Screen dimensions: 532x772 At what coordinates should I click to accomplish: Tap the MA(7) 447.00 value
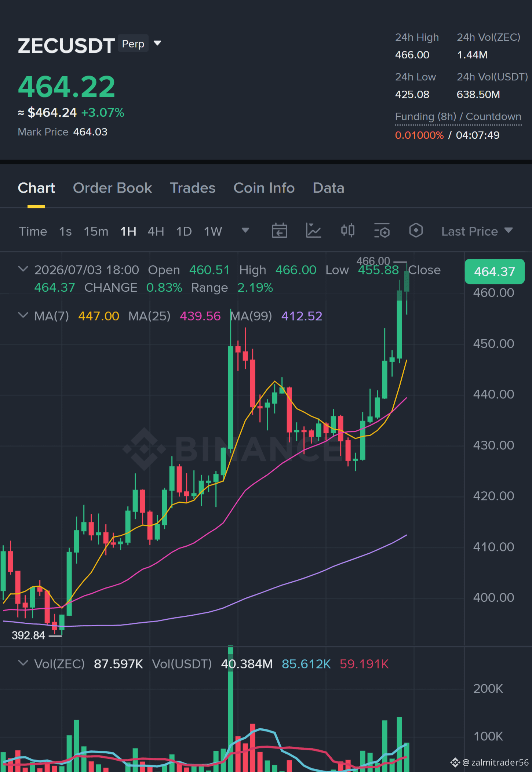(99, 316)
